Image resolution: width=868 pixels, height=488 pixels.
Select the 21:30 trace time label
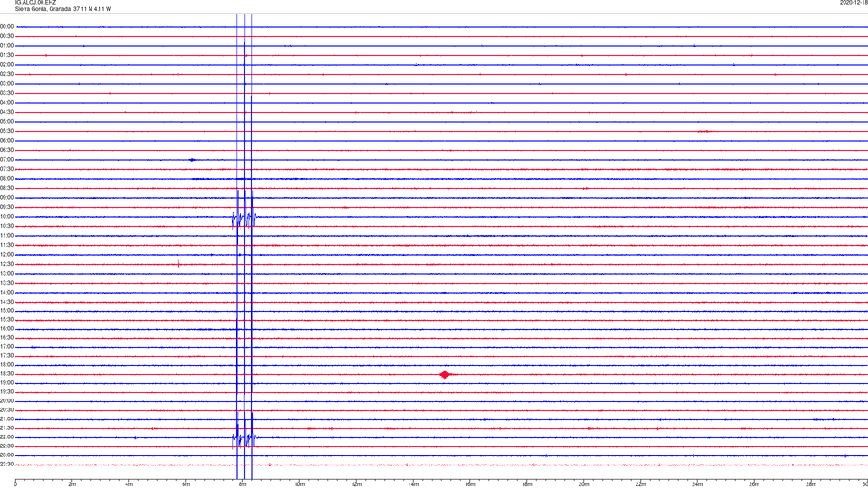click(x=6, y=428)
